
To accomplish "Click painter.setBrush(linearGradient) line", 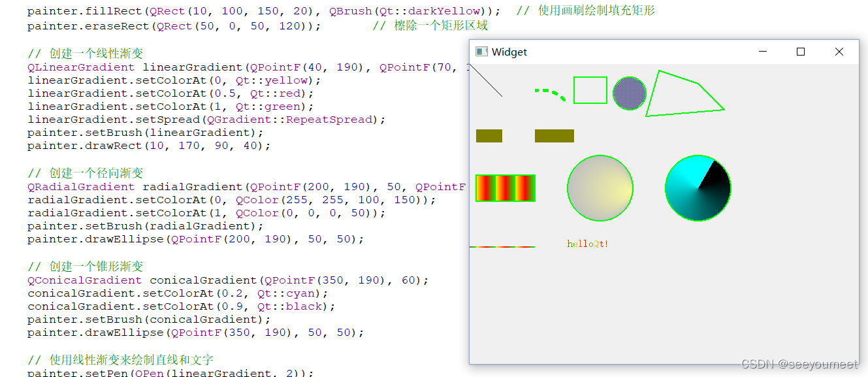I will click(145, 133).
